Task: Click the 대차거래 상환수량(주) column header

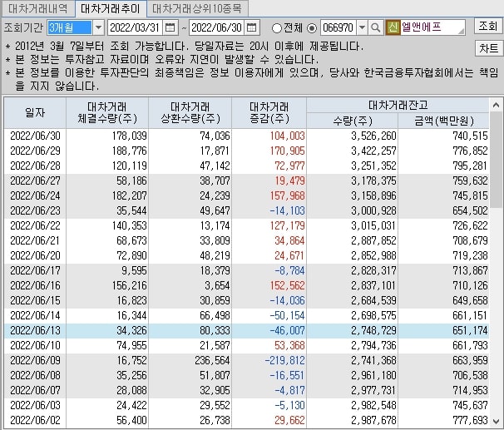Action: pyautogui.click(x=190, y=113)
